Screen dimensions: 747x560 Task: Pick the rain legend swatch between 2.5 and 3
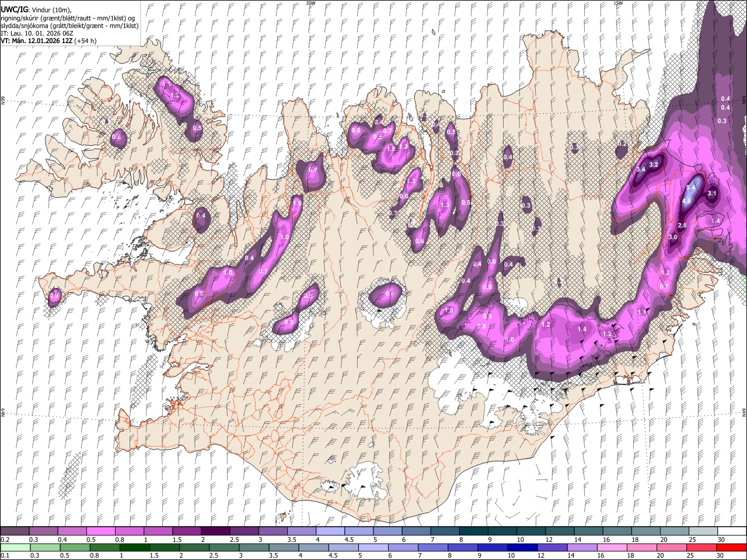coord(224,547)
